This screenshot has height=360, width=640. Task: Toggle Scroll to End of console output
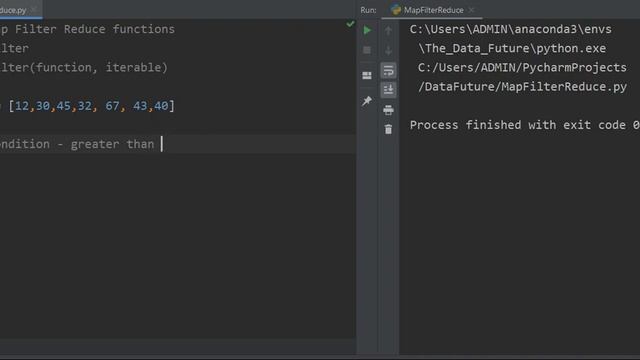pyautogui.click(x=388, y=89)
